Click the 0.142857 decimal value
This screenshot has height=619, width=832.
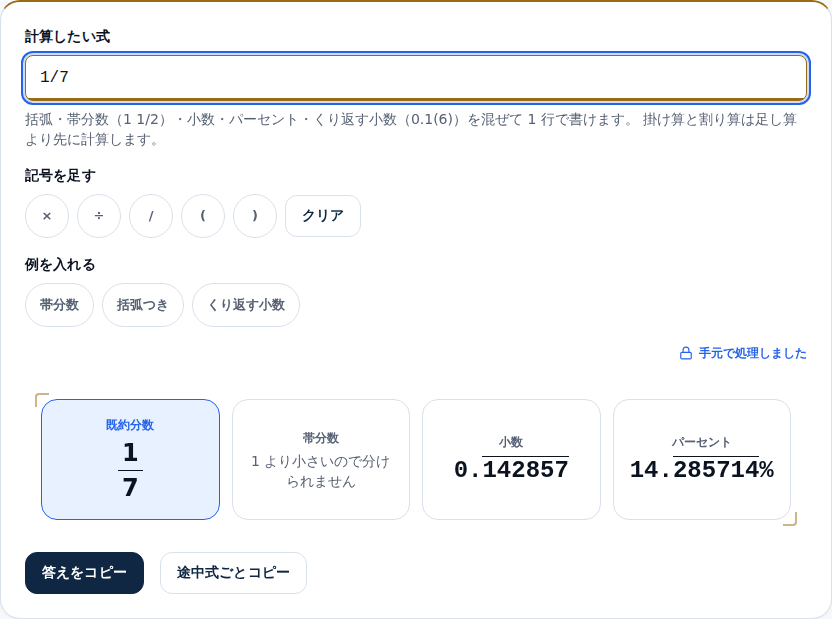(512, 469)
